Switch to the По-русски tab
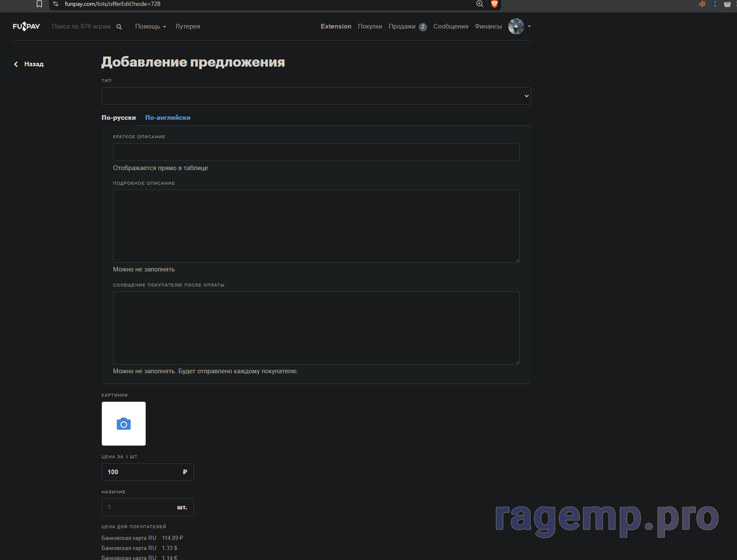 click(119, 118)
